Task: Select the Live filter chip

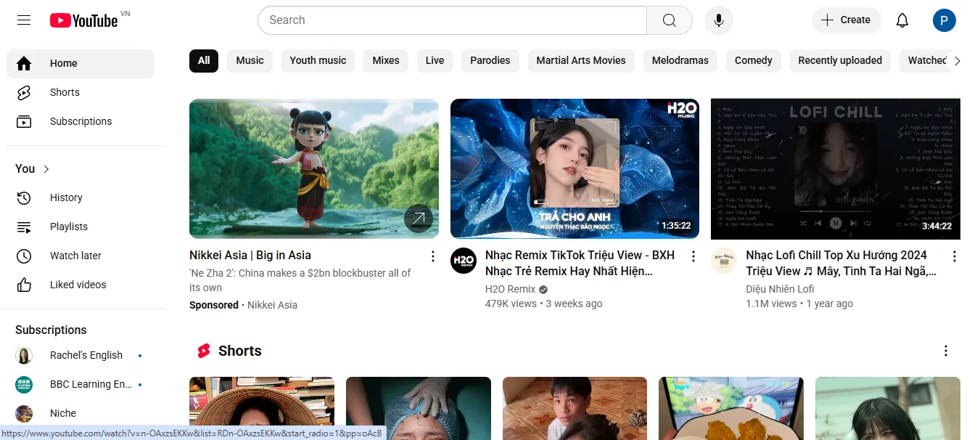Action: point(435,61)
